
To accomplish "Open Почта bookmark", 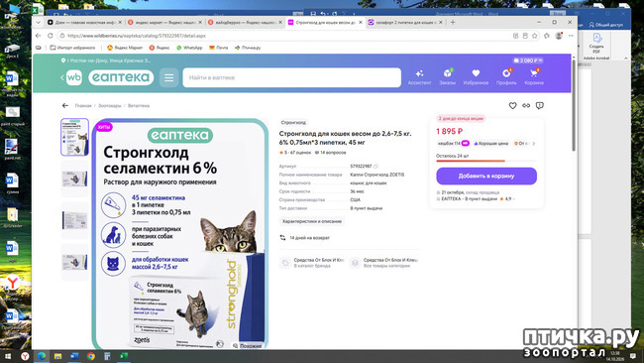I will 219,48.
